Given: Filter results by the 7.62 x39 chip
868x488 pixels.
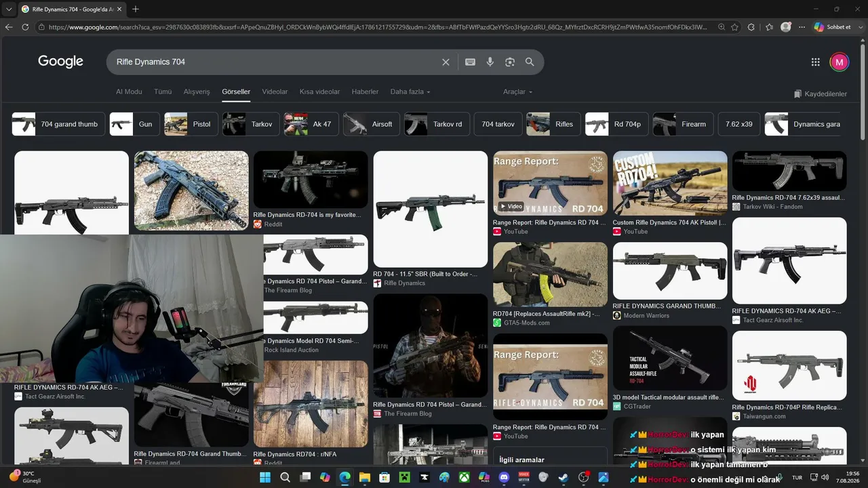Looking at the screenshot, I should (739, 124).
